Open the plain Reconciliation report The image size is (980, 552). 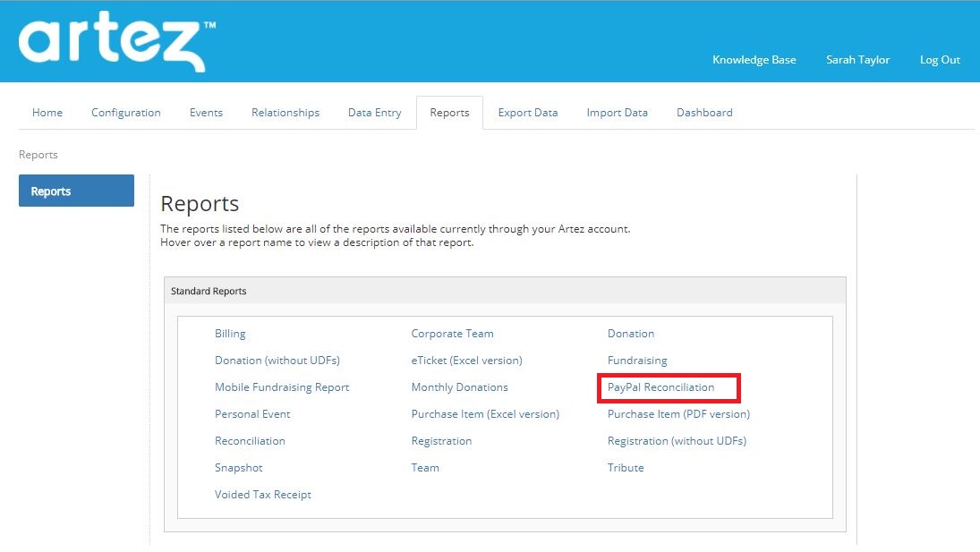(x=250, y=441)
